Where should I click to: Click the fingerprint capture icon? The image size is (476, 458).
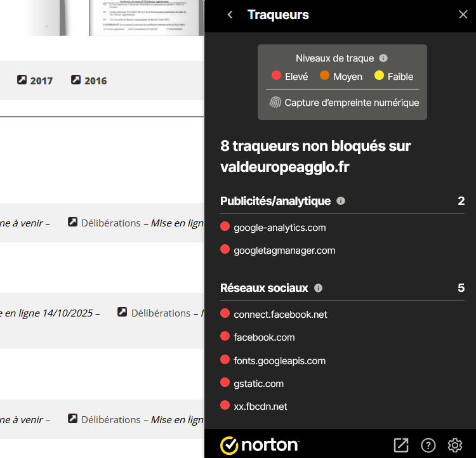(x=275, y=102)
